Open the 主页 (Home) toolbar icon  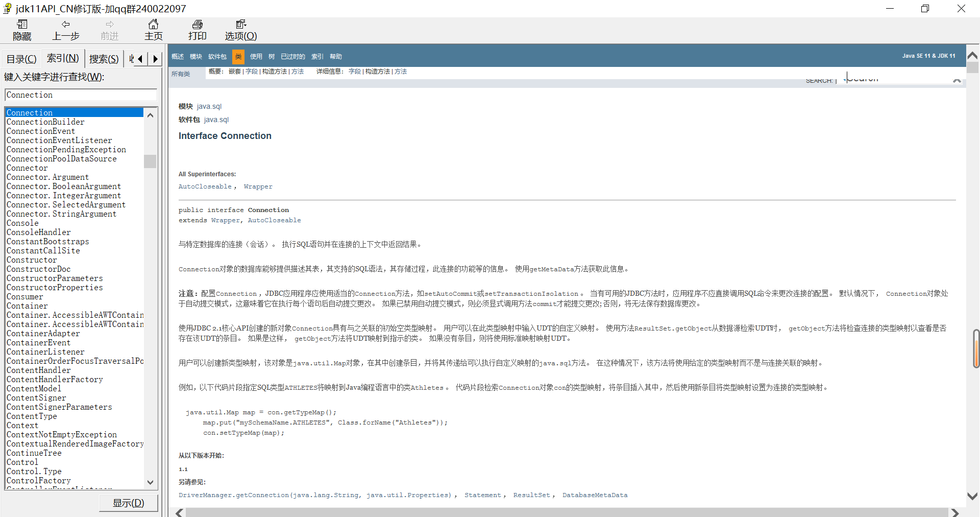coord(153,30)
